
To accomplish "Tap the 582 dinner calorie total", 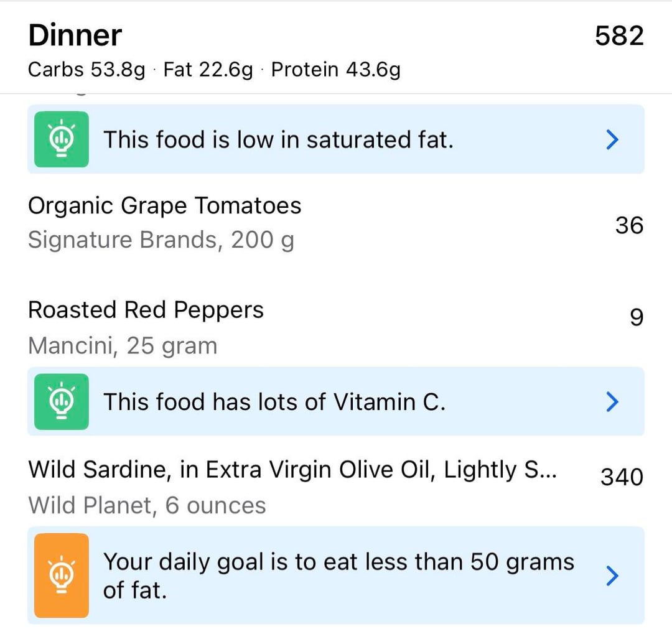I will coord(618,36).
